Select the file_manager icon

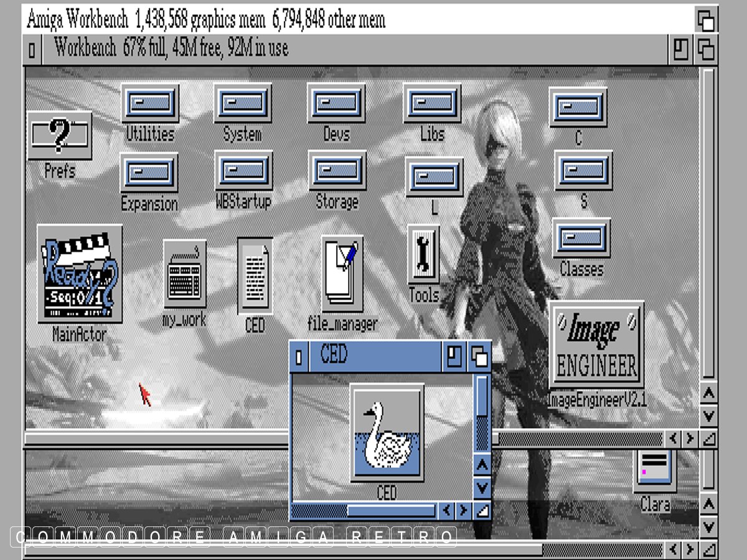point(342,274)
